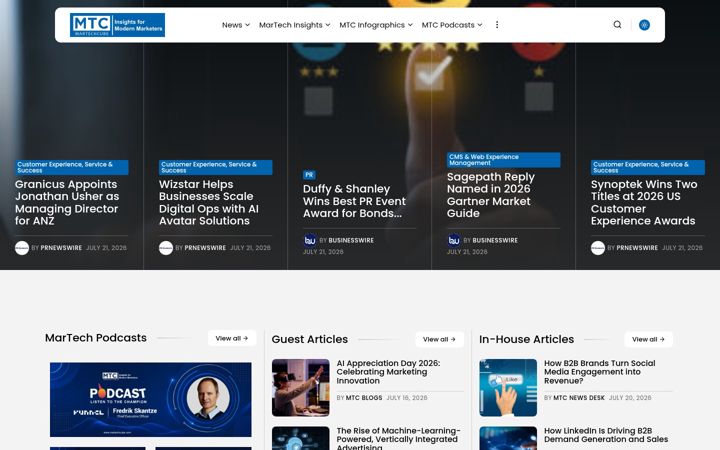Open MTC NEWS DESK author link
This screenshot has height=450, width=720.
pyautogui.click(x=579, y=398)
